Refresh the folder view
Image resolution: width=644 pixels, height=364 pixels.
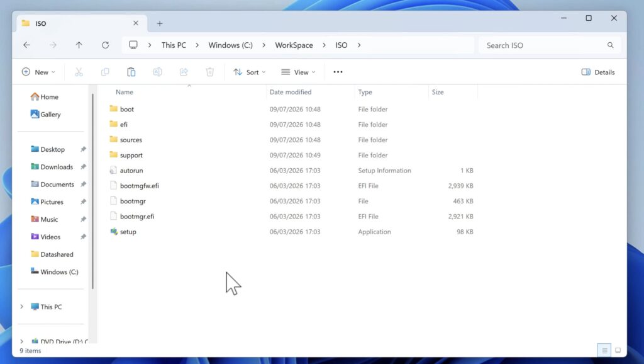click(x=106, y=45)
